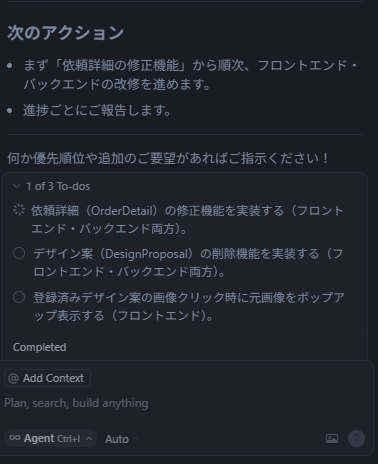
Task: Click the 何か優先順位や追加のご要望 message text
Action: [168, 158]
